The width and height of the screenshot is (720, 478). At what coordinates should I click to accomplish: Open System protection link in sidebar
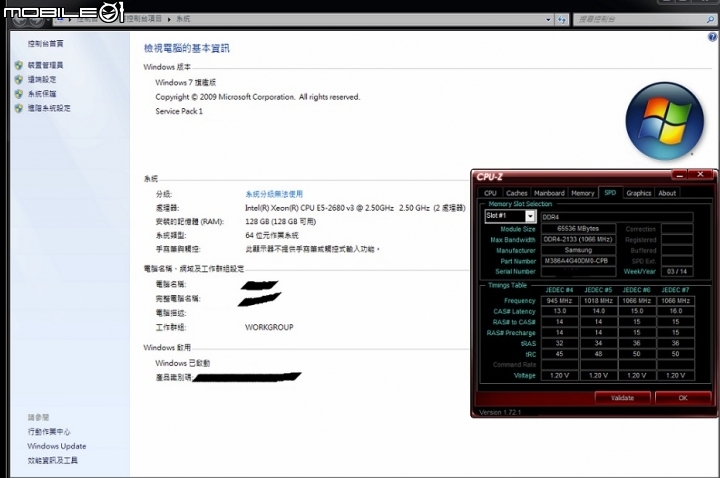[42, 94]
